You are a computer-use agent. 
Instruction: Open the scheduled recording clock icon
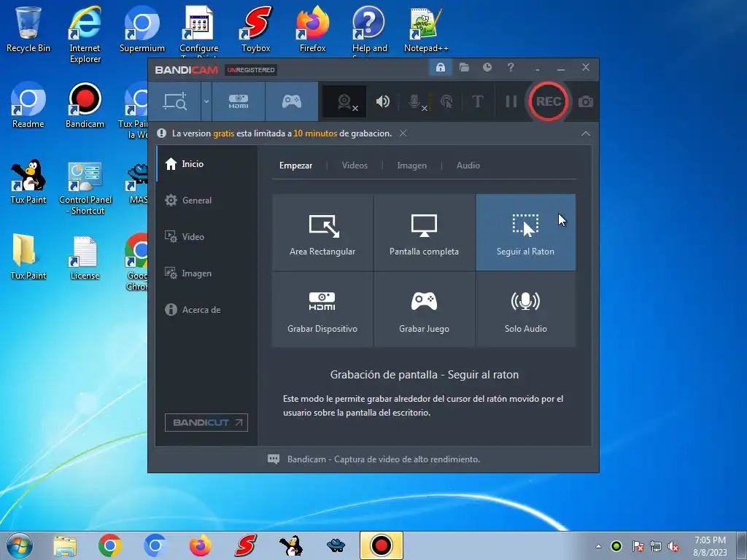(487, 68)
